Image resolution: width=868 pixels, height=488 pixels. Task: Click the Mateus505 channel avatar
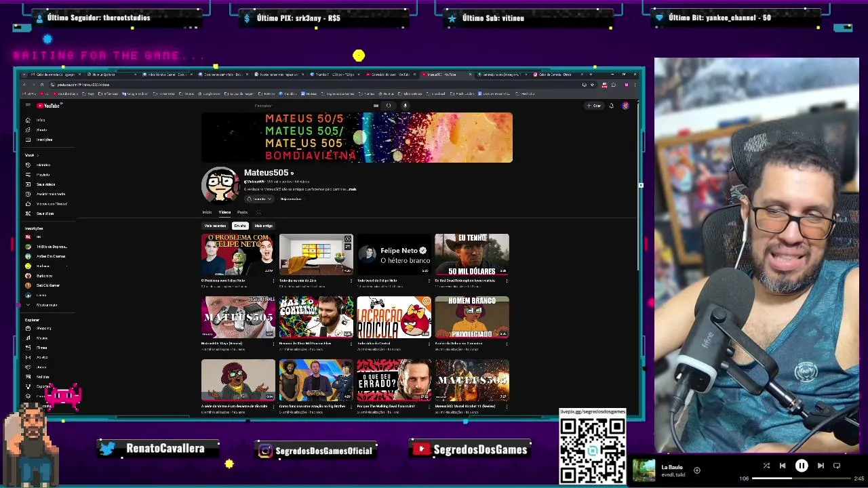pos(220,184)
